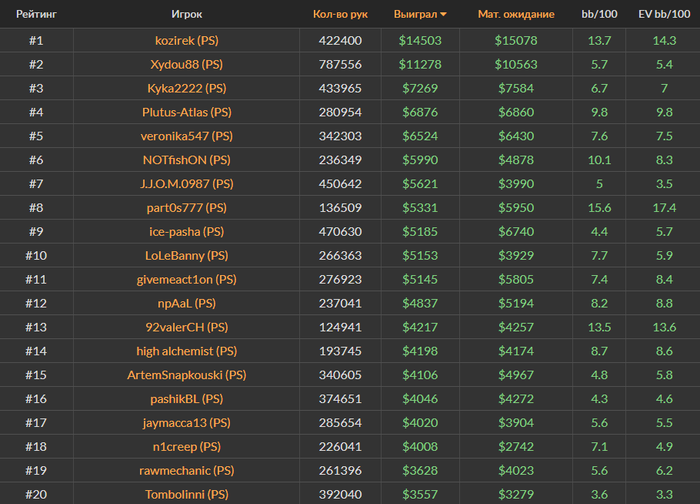Sort by Выиграл column header
This screenshot has width=700, height=504.
[415, 14]
